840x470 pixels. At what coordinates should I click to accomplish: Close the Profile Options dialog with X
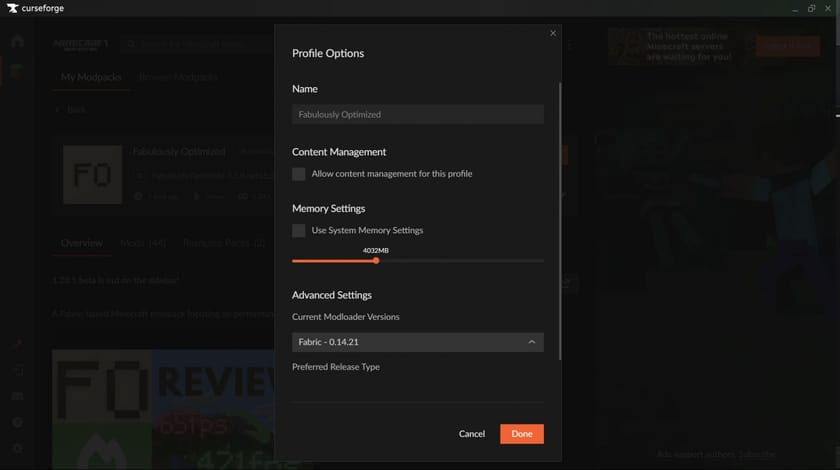[553, 33]
